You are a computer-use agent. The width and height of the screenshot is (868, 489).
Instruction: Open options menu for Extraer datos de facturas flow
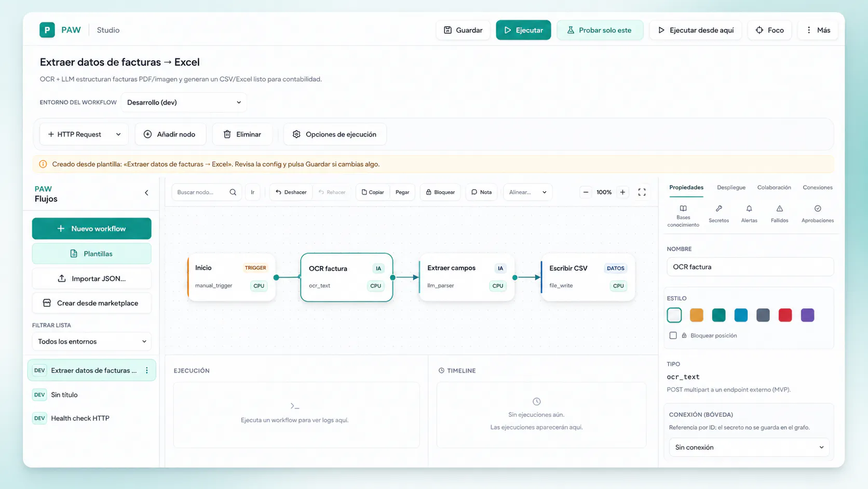(147, 371)
